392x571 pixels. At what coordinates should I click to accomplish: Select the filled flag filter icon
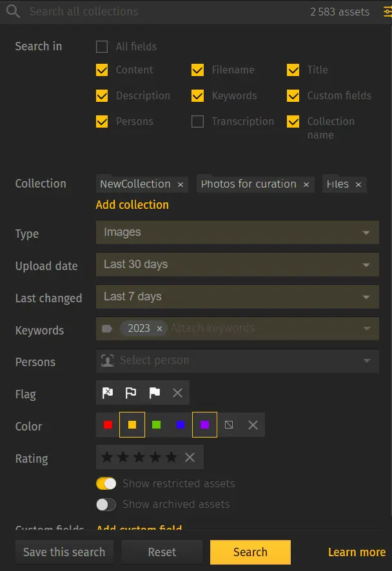pyautogui.click(x=153, y=392)
